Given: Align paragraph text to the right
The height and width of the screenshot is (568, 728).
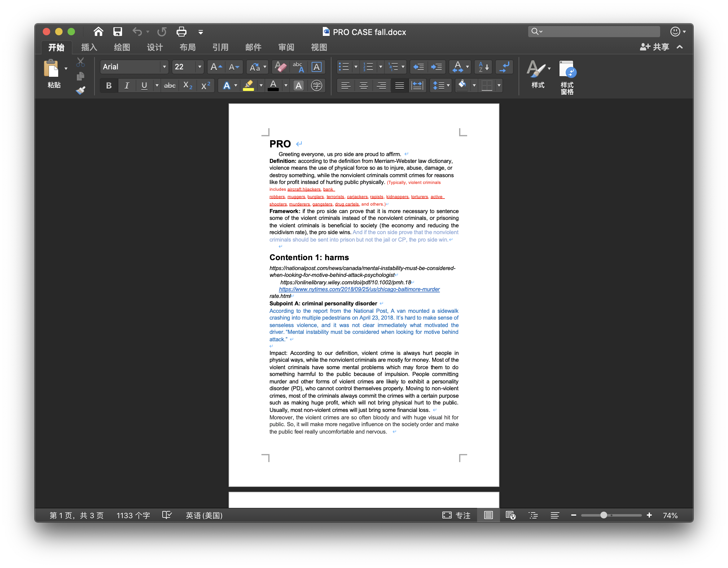Looking at the screenshot, I should coord(382,86).
